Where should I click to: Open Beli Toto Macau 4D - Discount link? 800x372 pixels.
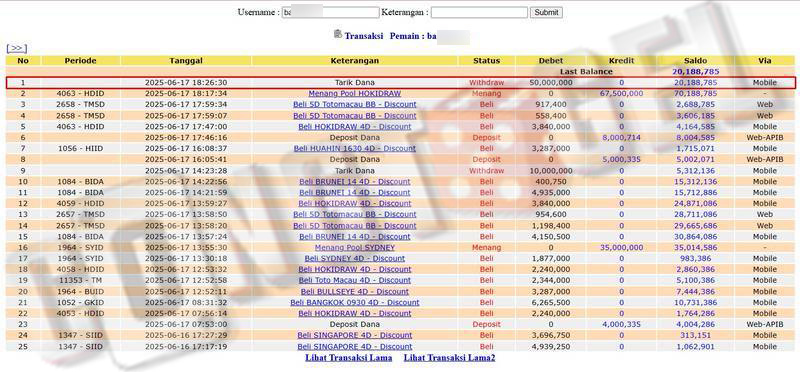click(x=355, y=280)
